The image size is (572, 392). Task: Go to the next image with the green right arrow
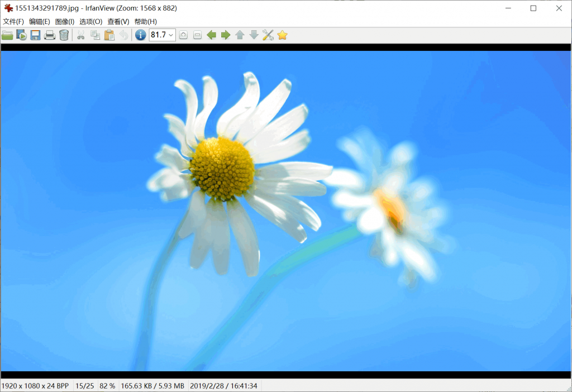pyautogui.click(x=226, y=35)
